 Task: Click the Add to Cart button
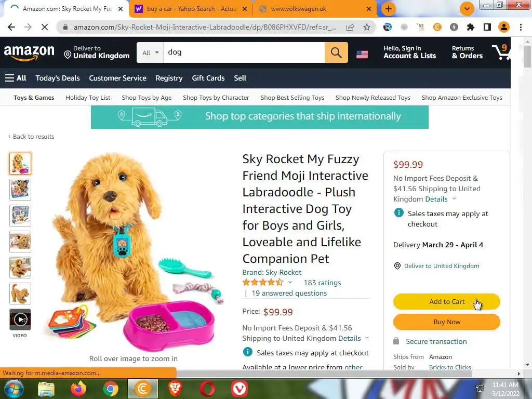(446, 302)
